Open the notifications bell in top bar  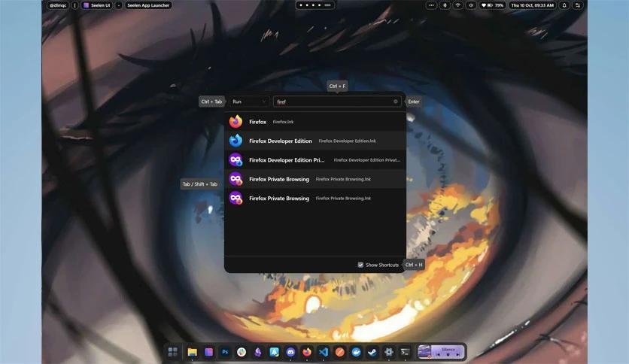click(x=564, y=5)
